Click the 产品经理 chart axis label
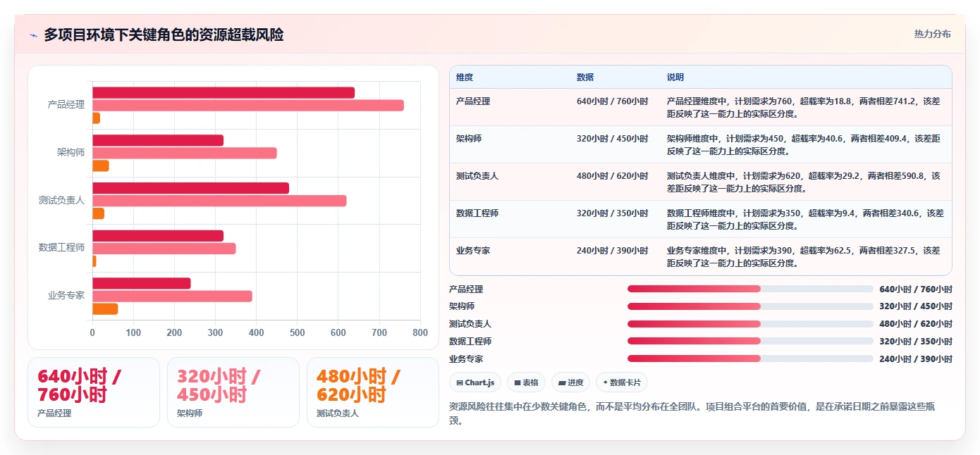Image resolution: width=980 pixels, height=455 pixels. [x=66, y=104]
